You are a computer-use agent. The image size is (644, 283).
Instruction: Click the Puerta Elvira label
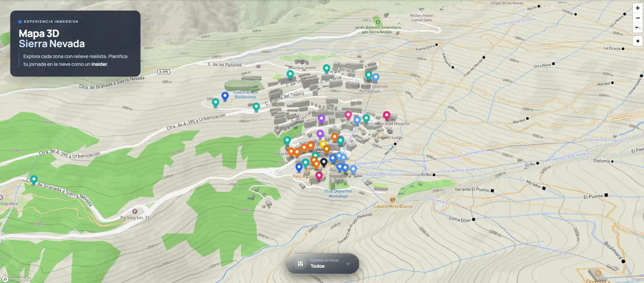click(425, 48)
